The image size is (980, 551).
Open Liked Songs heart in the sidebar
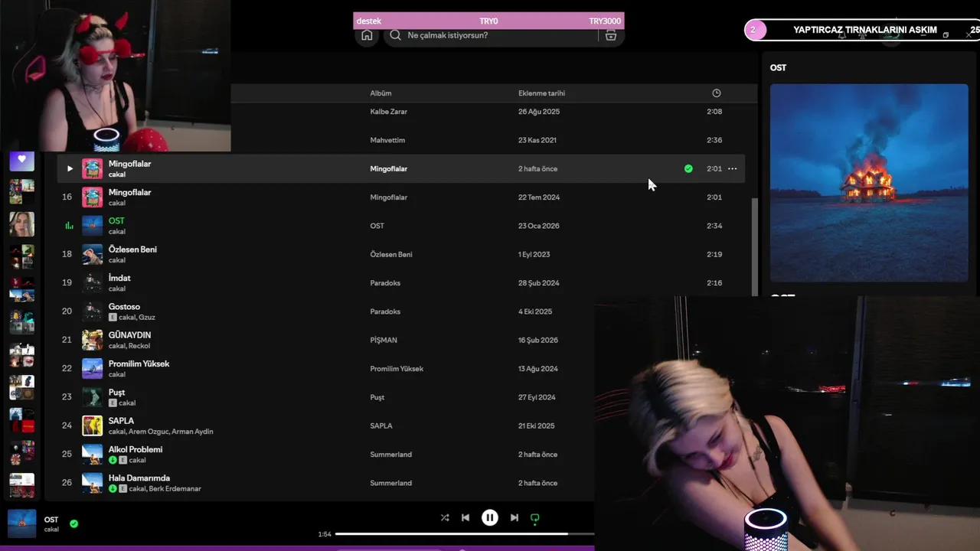pyautogui.click(x=21, y=161)
